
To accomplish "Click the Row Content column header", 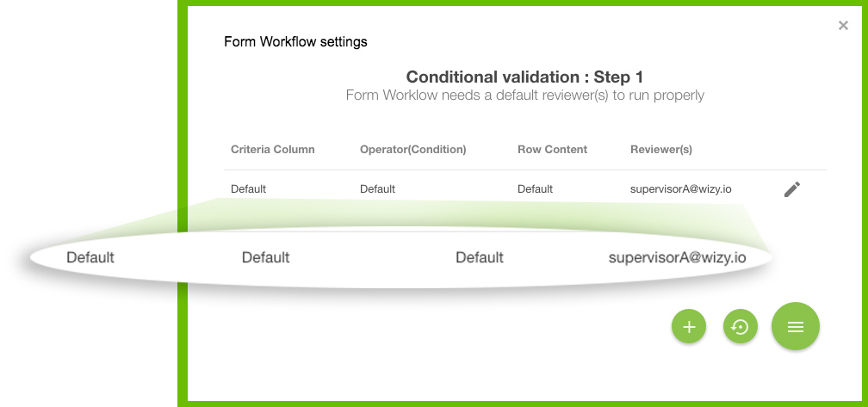I will [x=553, y=150].
